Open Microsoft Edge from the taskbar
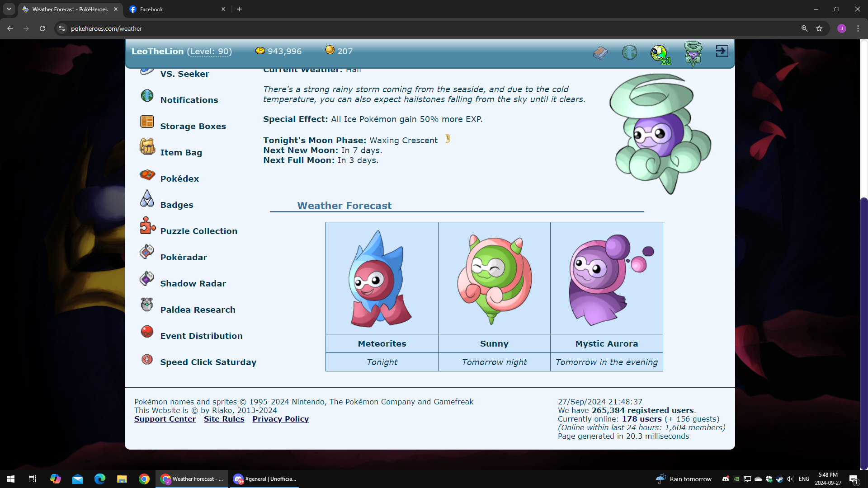 click(x=100, y=479)
